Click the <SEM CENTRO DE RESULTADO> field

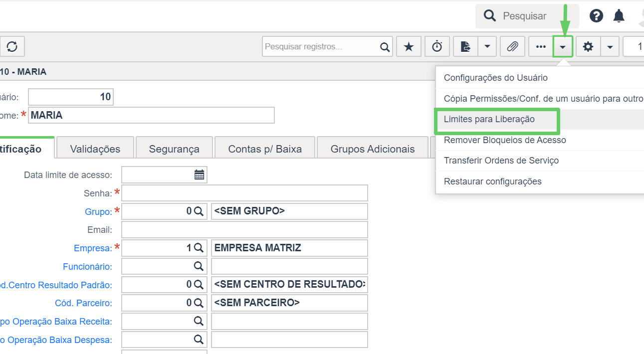(289, 284)
